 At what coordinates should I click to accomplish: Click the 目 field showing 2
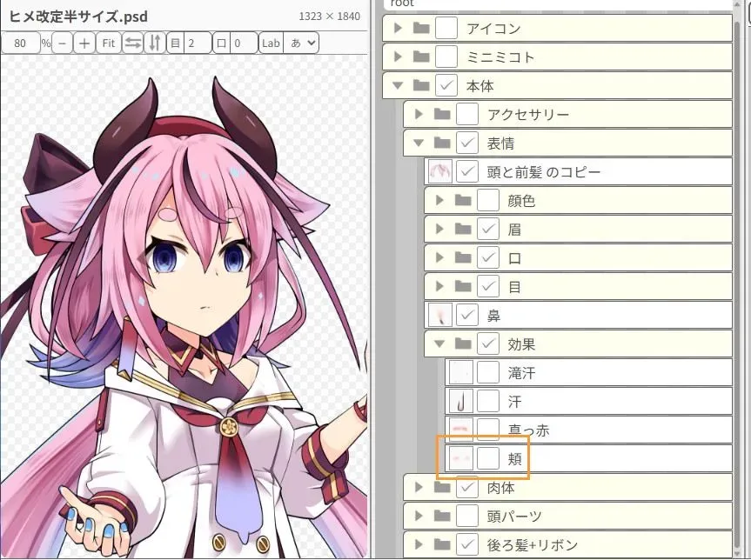(x=198, y=43)
